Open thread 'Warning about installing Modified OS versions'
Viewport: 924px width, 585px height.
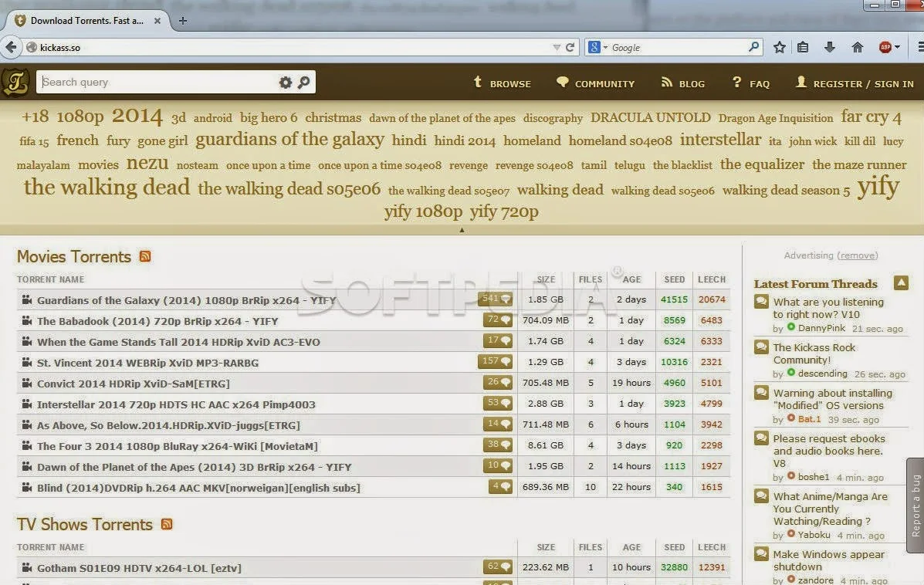click(833, 399)
